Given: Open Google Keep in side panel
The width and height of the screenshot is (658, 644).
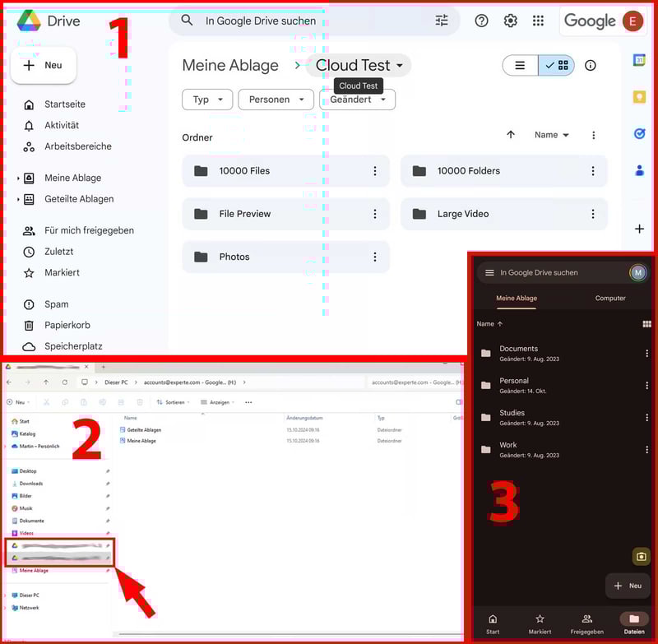Looking at the screenshot, I should point(639,97).
